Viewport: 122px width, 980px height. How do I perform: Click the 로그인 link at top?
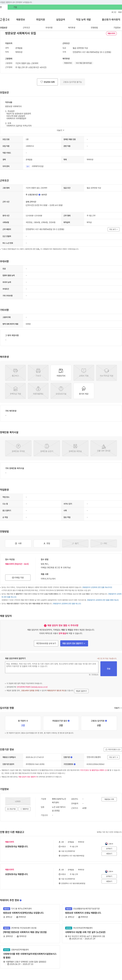tap(114, 12)
